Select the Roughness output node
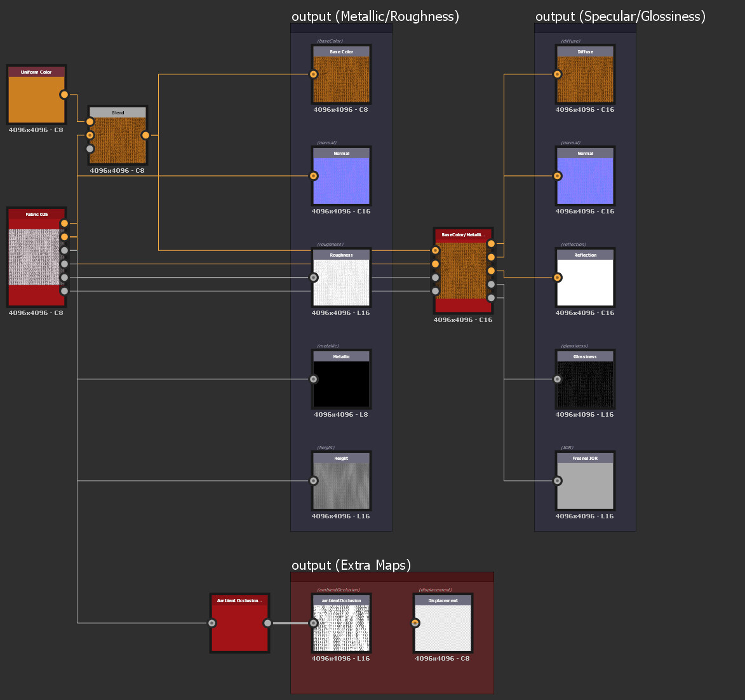This screenshot has width=745, height=700. pos(341,278)
